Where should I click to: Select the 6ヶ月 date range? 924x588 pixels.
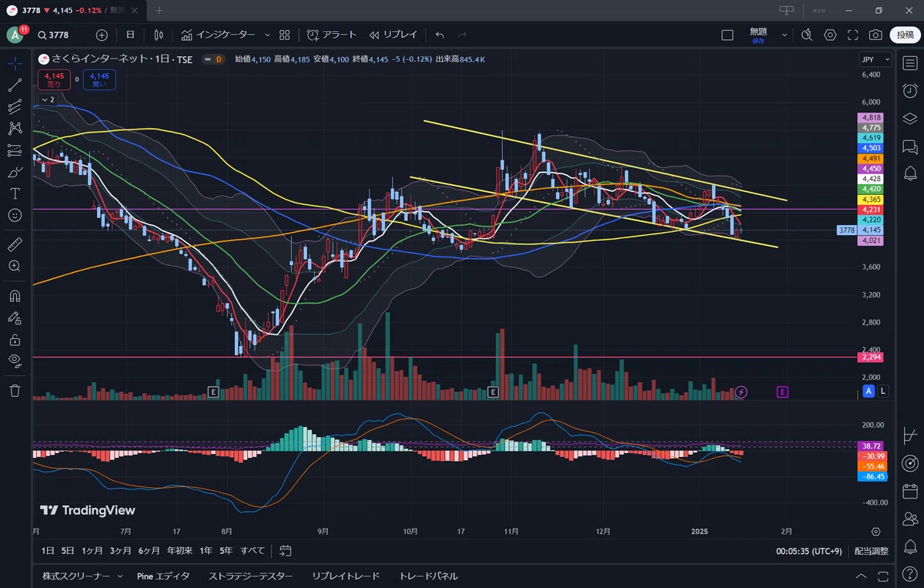click(x=149, y=551)
